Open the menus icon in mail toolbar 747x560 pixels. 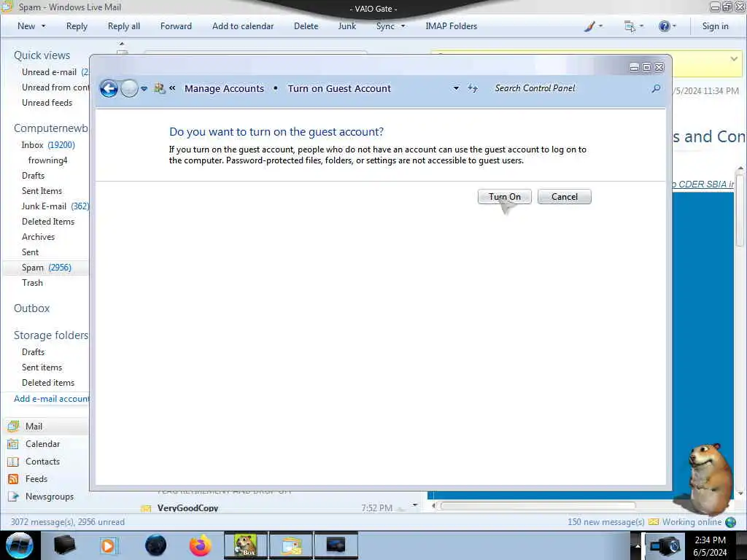(x=630, y=26)
